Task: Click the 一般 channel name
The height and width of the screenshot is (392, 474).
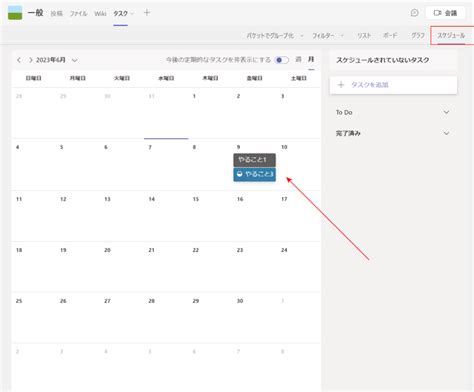Action: (x=36, y=13)
